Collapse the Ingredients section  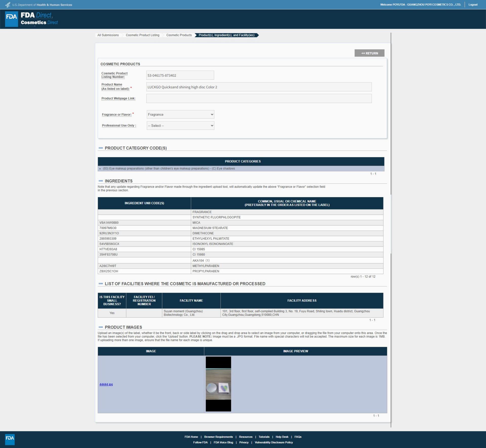point(101,181)
